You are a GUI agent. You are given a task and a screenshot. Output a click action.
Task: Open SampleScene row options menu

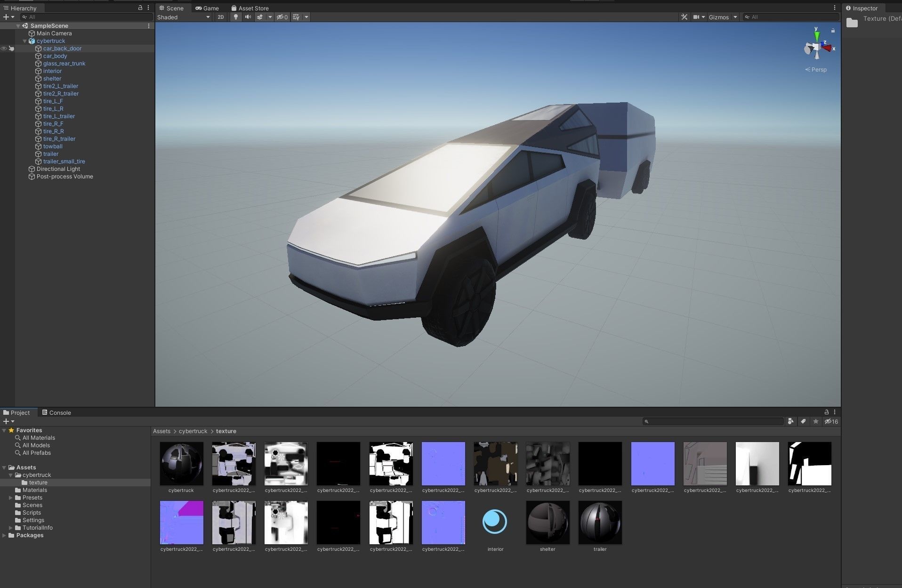tap(149, 26)
